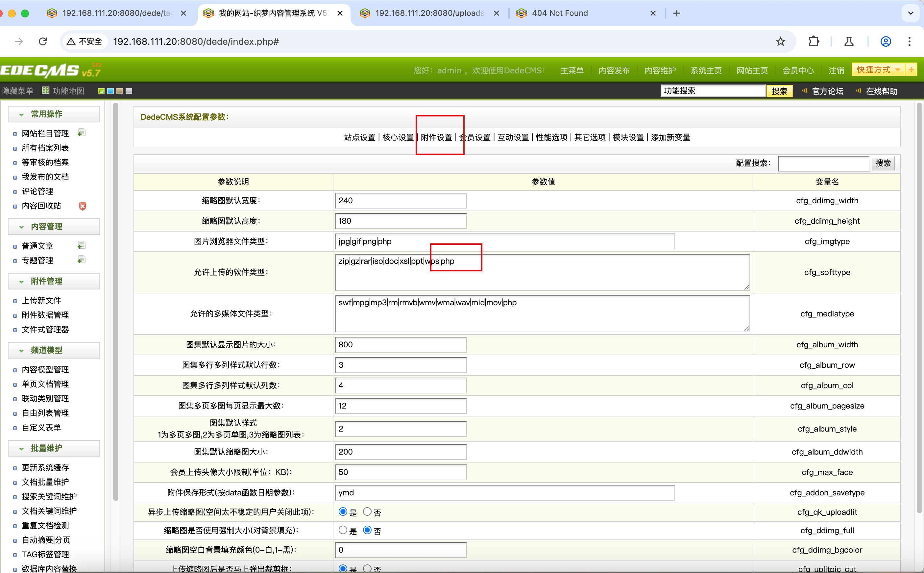Image resolution: width=924 pixels, height=573 pixels.
Task: Open the 功能地图 grid icon
Action: (45, 90)
